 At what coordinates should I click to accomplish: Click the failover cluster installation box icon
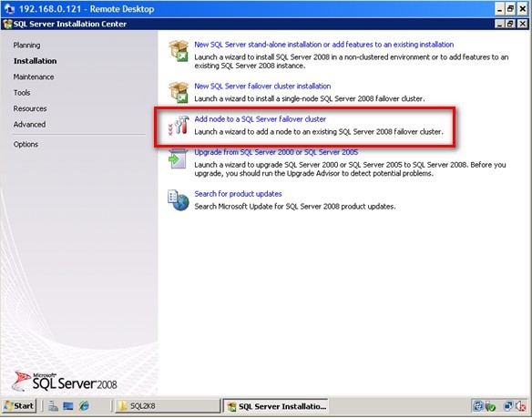(179, 92)
